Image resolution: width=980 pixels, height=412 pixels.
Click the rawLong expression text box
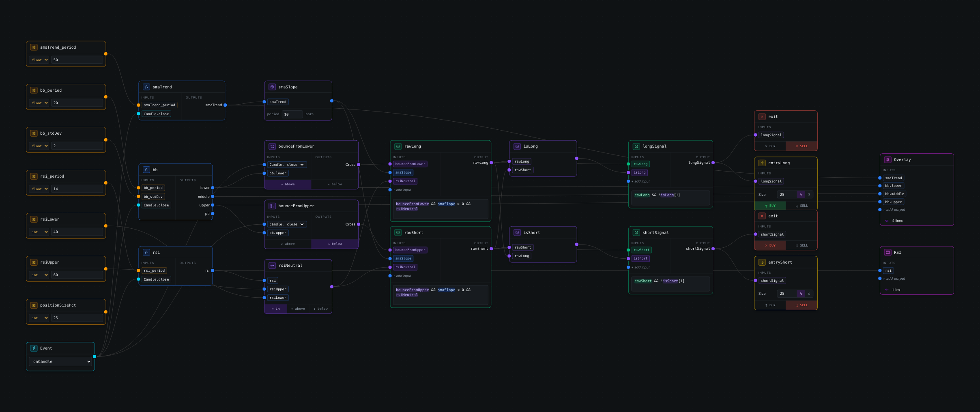[441, 209]
